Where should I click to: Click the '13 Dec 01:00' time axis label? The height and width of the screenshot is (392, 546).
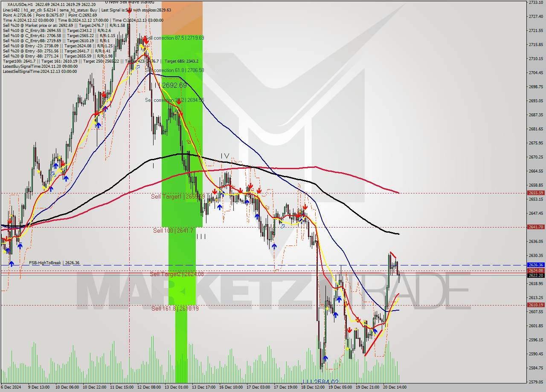click(x=177, y=387)
